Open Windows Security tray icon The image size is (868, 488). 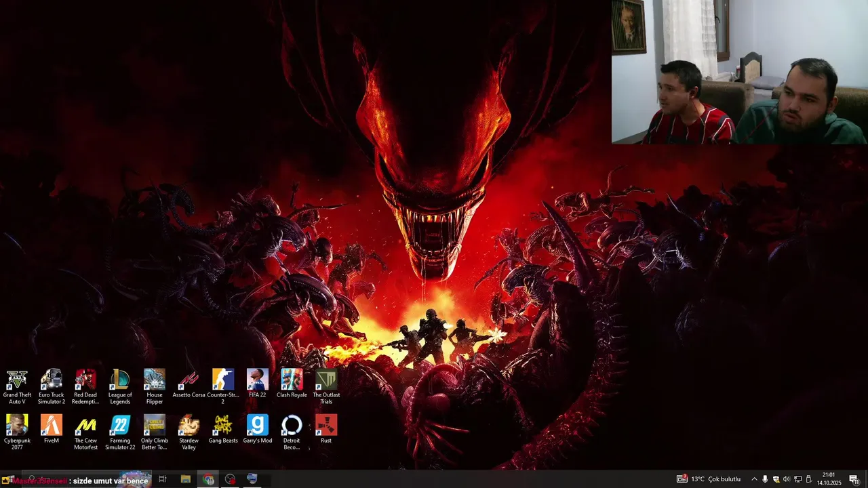[776, 479]
